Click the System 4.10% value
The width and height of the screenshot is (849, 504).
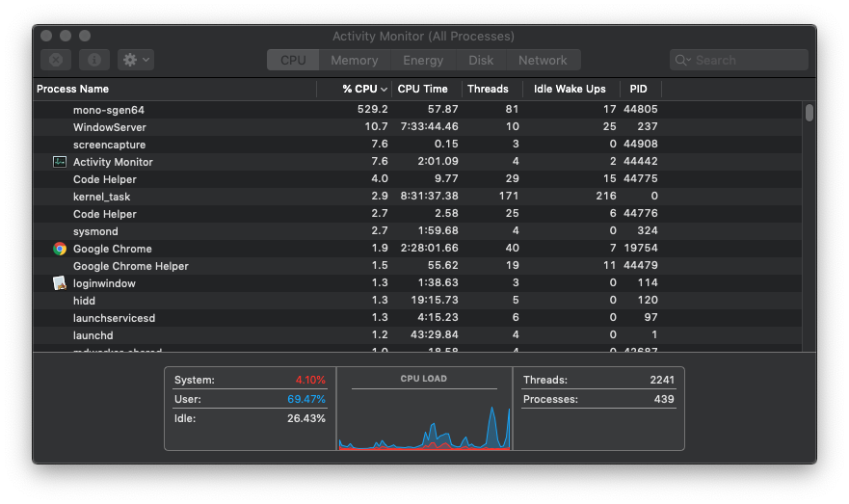pos(310,380)
